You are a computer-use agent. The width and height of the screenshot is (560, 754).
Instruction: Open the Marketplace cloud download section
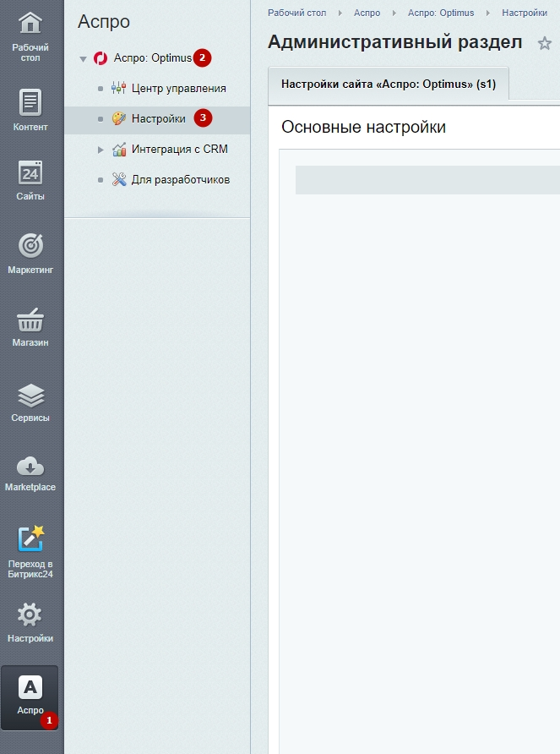point(30,473)
